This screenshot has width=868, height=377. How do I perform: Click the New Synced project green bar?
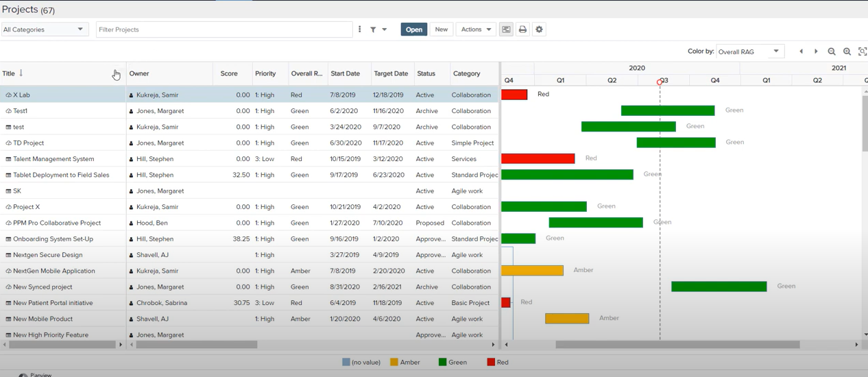pos(719,287)
